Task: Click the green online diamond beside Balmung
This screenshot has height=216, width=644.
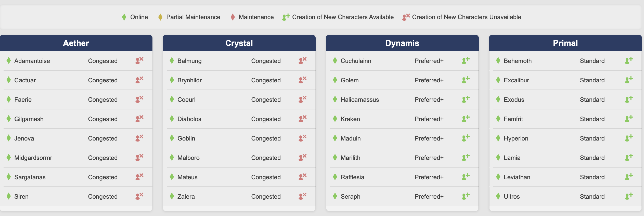Action: coord(172,61)
